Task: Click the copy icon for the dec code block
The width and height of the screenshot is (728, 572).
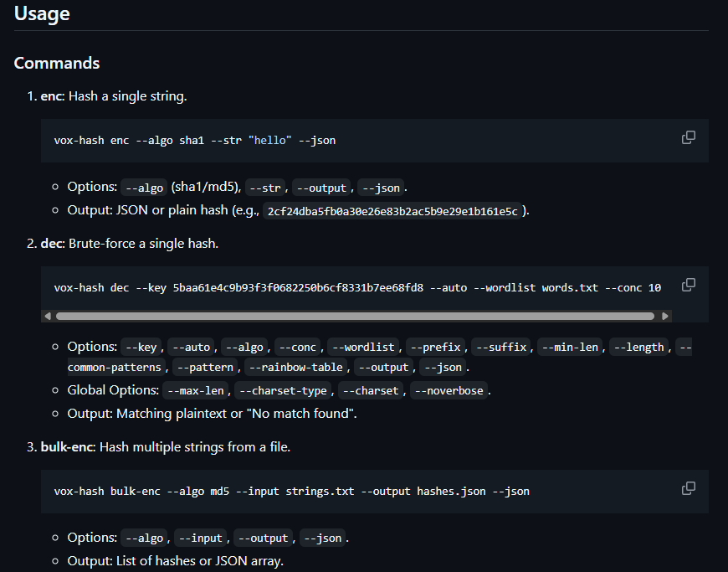Action: click(x=688, y=285)
